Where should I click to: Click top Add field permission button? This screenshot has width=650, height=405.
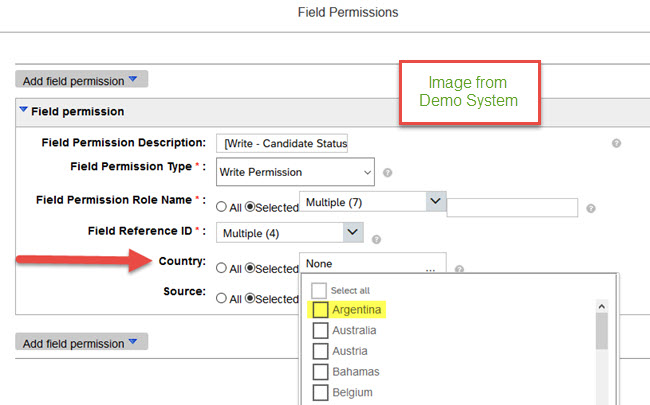82,79
